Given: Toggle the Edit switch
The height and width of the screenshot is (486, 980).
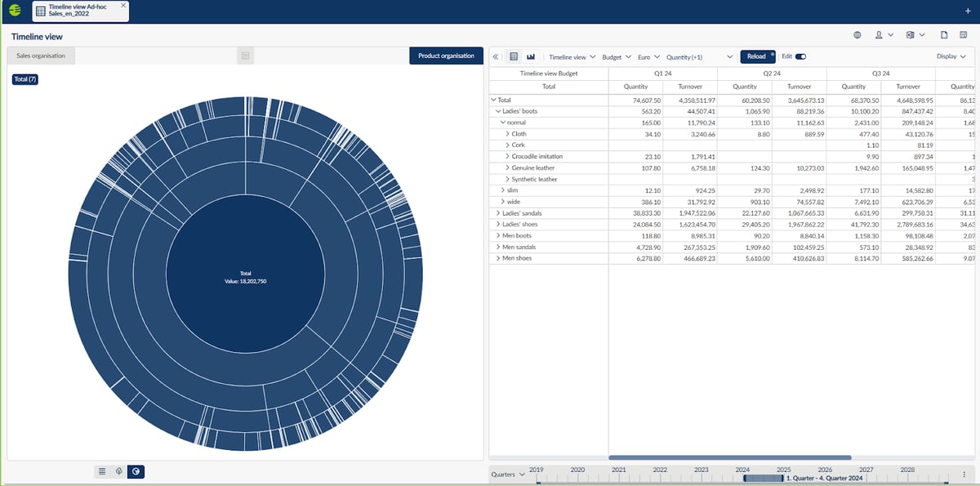Looking at the screenshot, I should point(800,56).
